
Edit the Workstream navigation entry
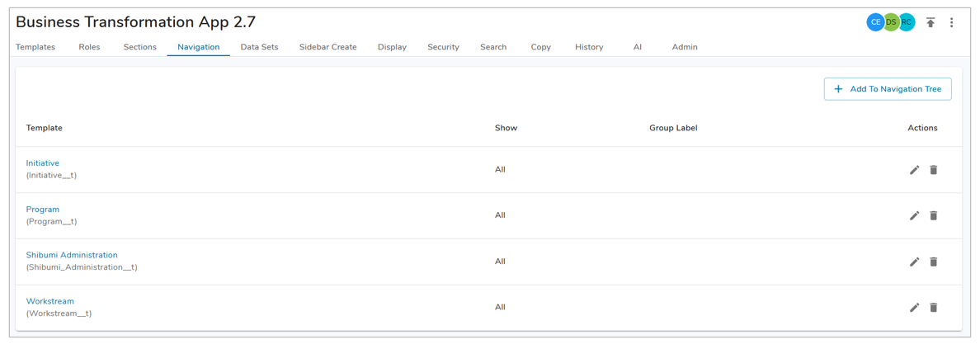pyautogui.click(x=914, y=308)
